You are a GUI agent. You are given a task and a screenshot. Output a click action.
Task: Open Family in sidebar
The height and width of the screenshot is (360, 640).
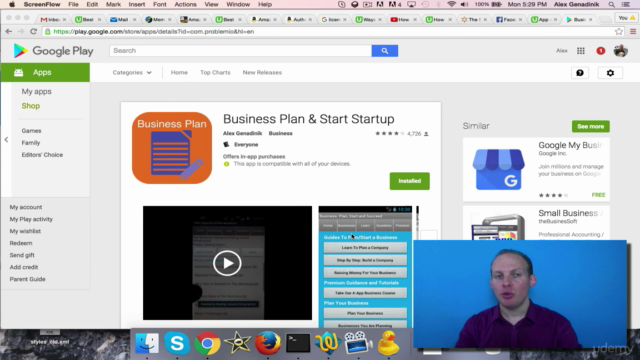[31, 143]
